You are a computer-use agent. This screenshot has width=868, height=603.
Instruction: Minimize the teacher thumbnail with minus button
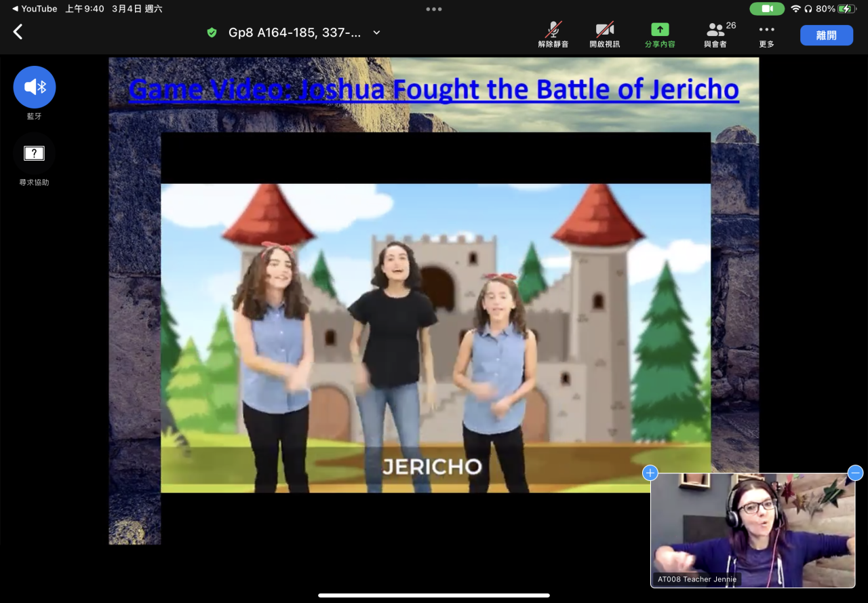pyautogui.click(x=856, y=473)
